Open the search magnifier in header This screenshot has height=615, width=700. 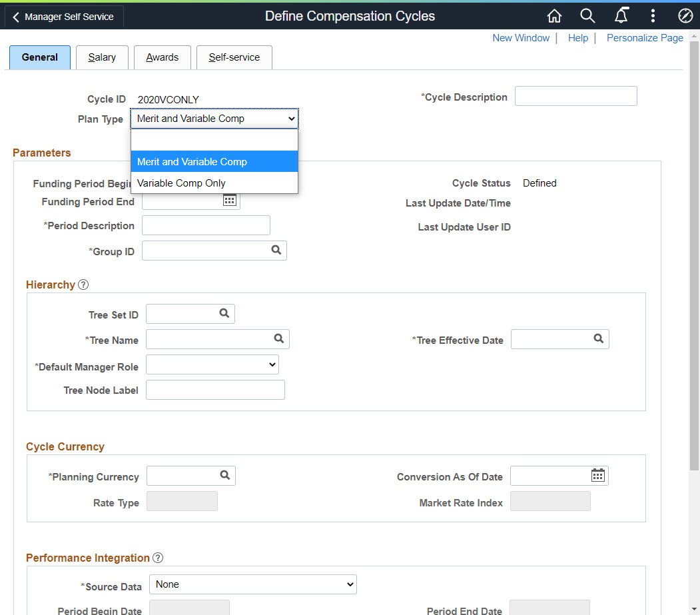coord(587,17)
